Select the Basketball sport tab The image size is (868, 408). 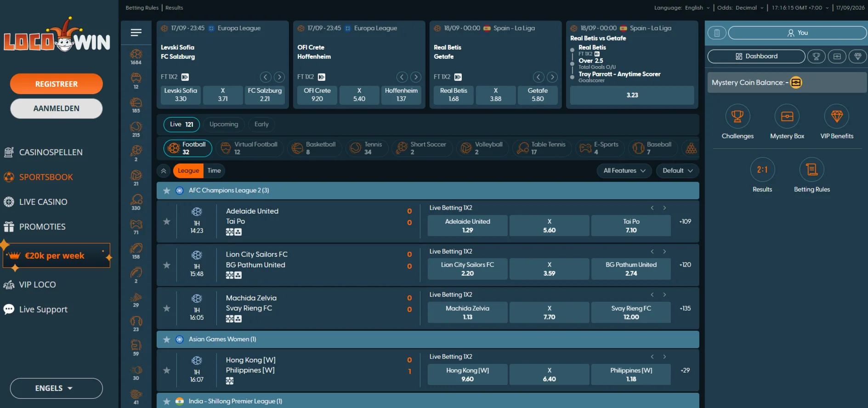click(315, 148)
